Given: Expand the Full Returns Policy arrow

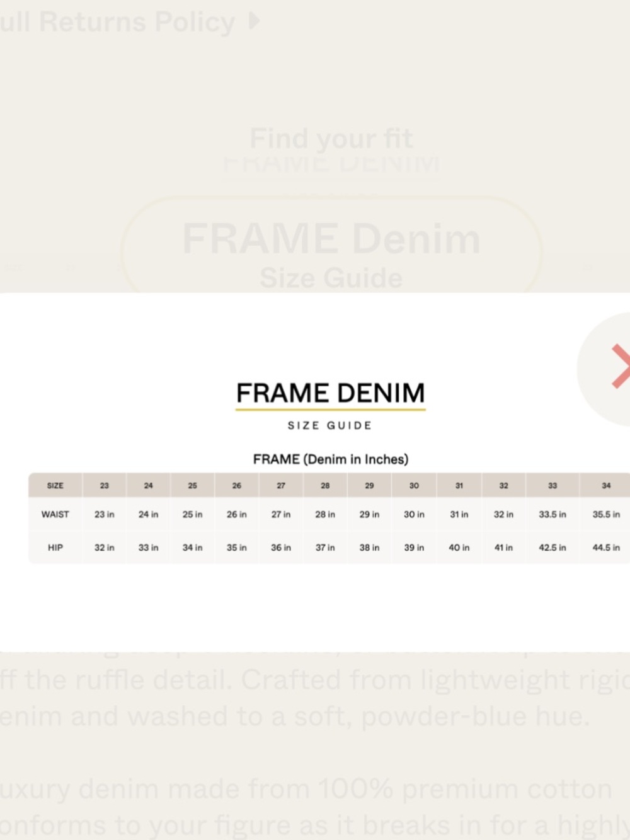Looking at the screenshot, I should (254, 21).
